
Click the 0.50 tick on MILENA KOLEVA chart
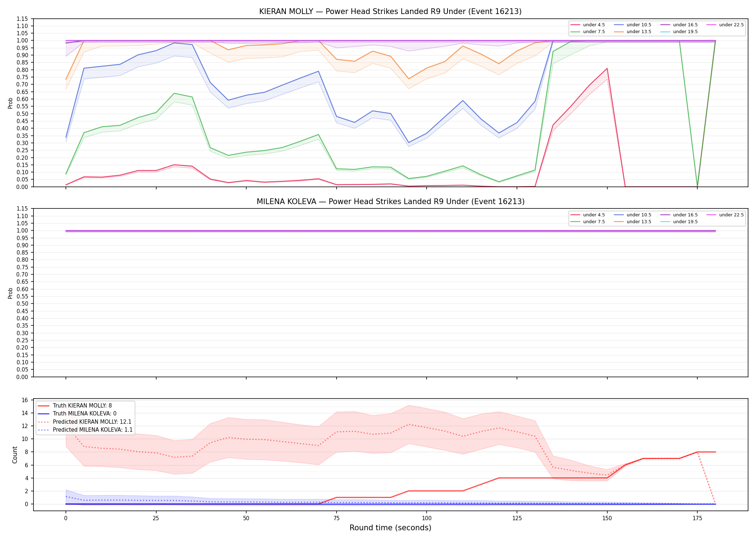click(x=22, y=304)
